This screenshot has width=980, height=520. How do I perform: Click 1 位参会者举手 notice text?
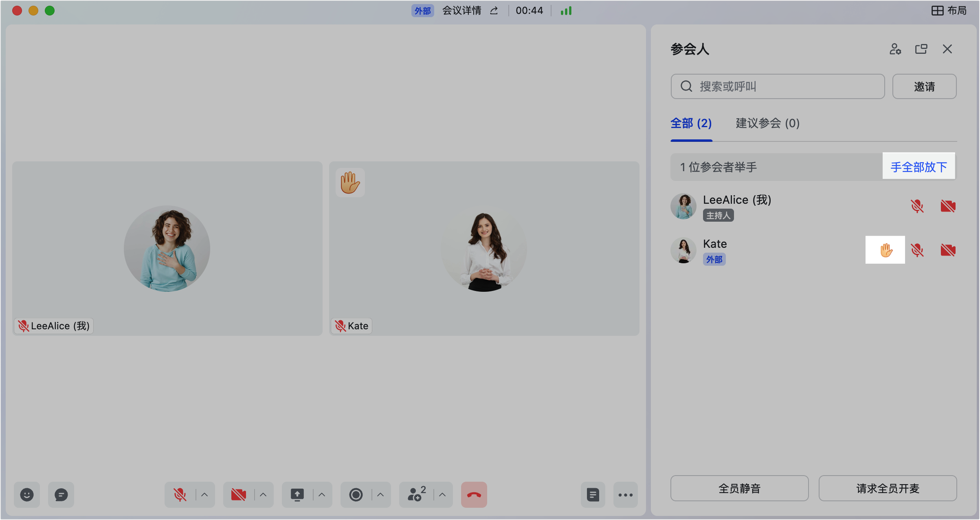[x=719, y=167]
